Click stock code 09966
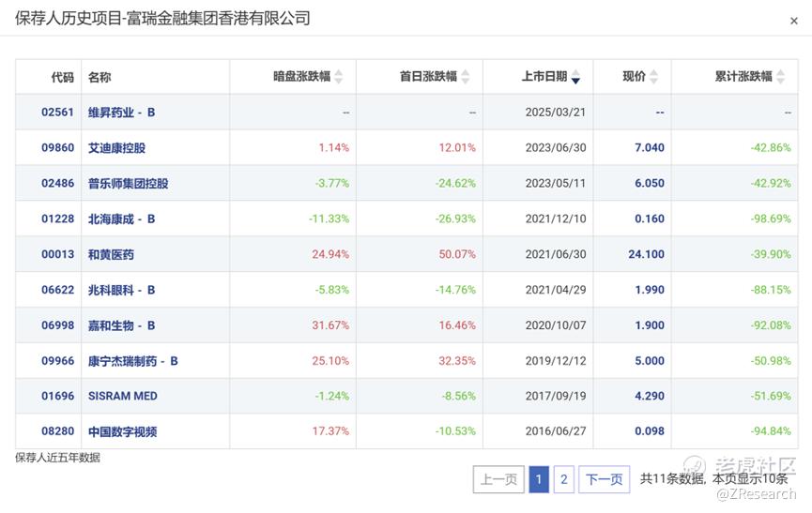Image resolution: width=812 pixels, height=513 pixels. (x=57, y=361)
